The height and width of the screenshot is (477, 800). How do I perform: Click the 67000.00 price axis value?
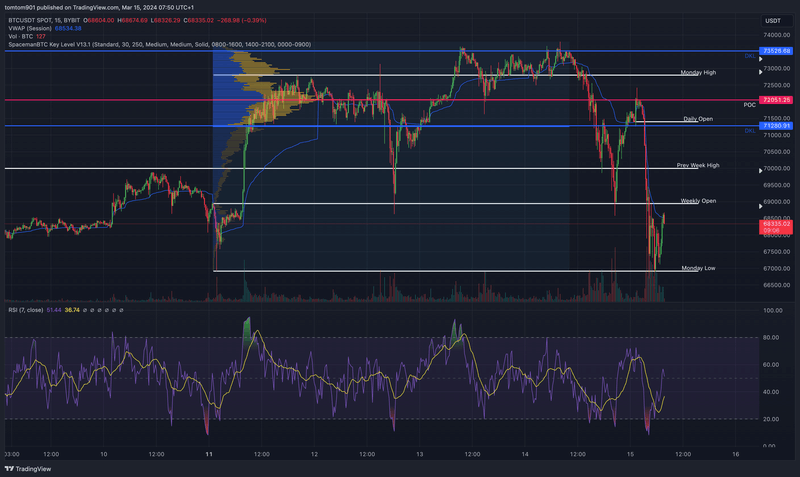pos(777,268)
